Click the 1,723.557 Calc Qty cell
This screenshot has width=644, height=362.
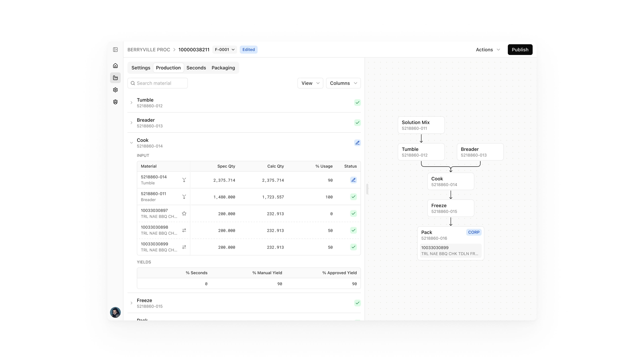click(273, 197)
